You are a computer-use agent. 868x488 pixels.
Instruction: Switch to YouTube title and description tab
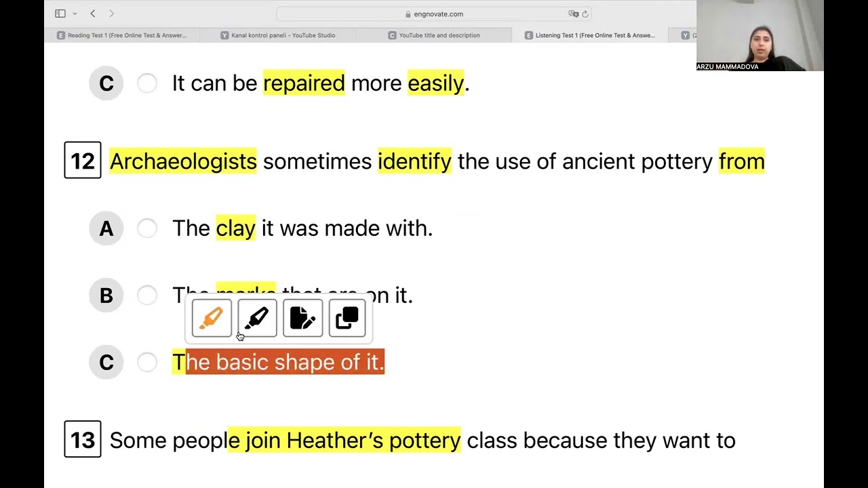[x=434, y=35]
